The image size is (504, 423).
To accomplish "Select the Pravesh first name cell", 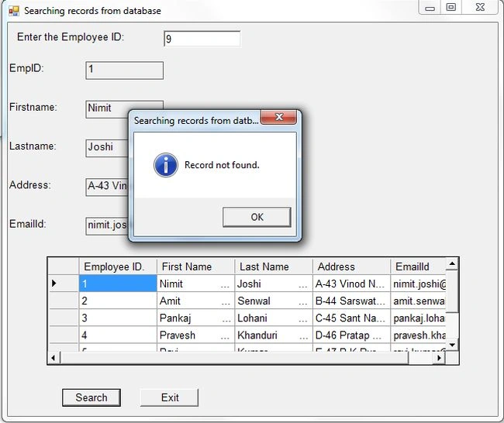I will tap(195, 335).
